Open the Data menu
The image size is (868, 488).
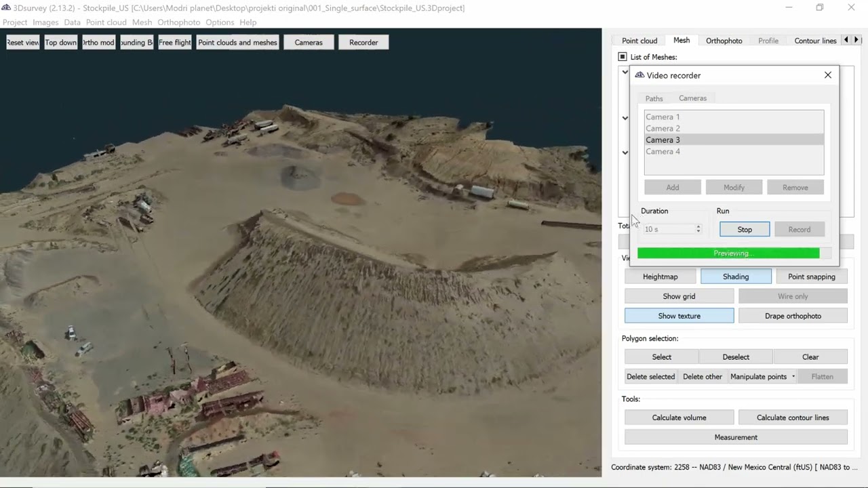tap(72, 22)
